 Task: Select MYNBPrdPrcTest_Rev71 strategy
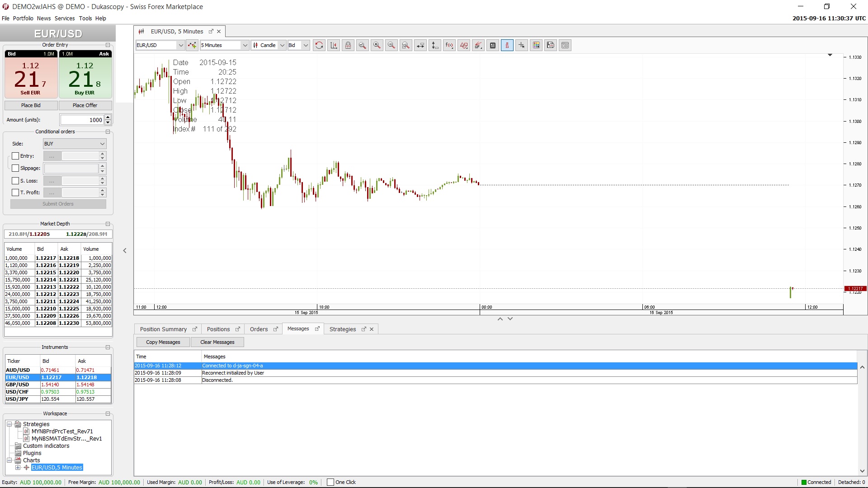coord(62,432)
